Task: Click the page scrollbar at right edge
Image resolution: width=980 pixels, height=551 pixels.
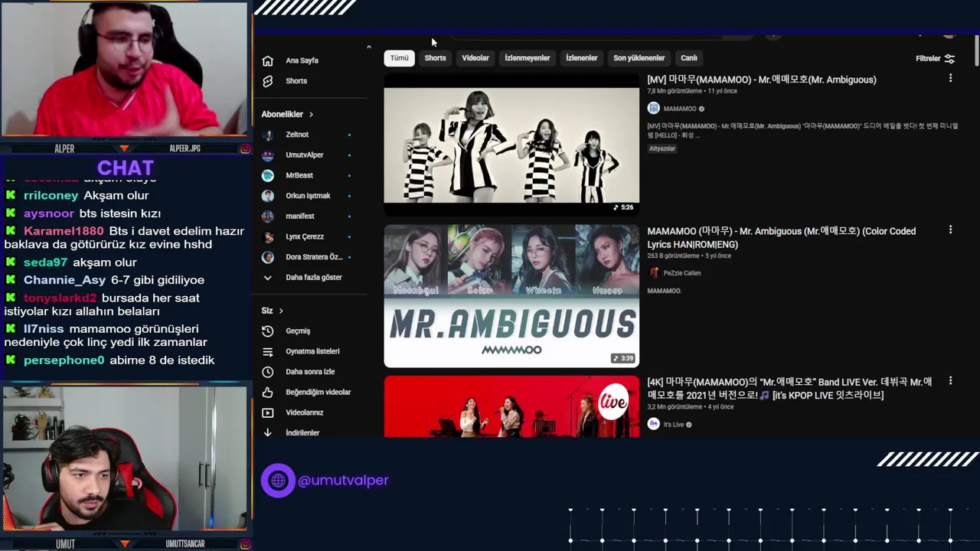Action: [976, 52]
